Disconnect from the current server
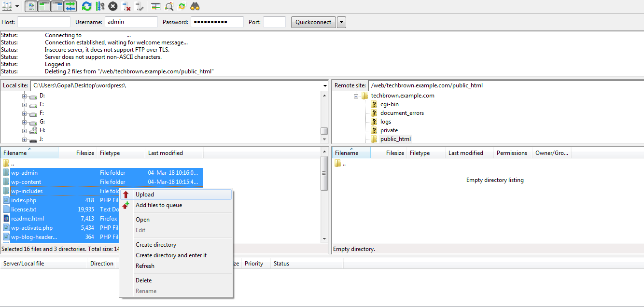Screen dimensions: 644x307 coord(126,6)
